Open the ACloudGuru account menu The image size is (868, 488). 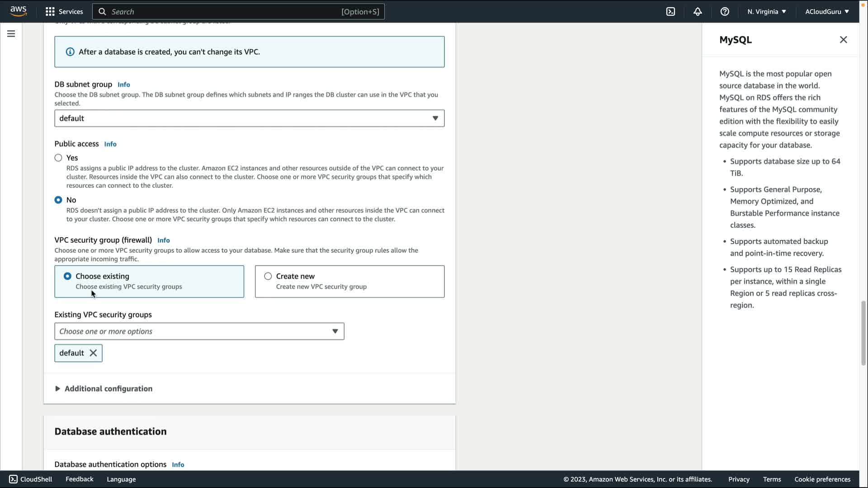pyautogui.click(x=827, y=12)
